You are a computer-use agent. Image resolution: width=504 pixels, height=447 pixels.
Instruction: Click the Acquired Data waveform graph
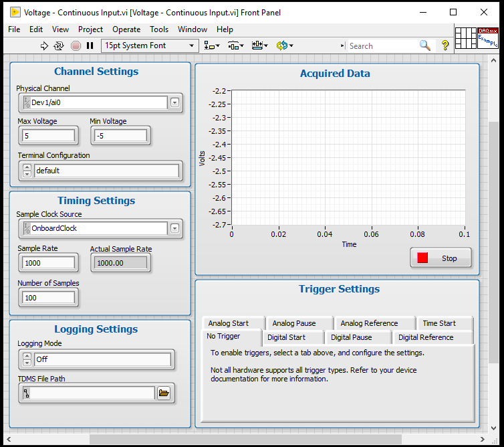tap(348, 158)
